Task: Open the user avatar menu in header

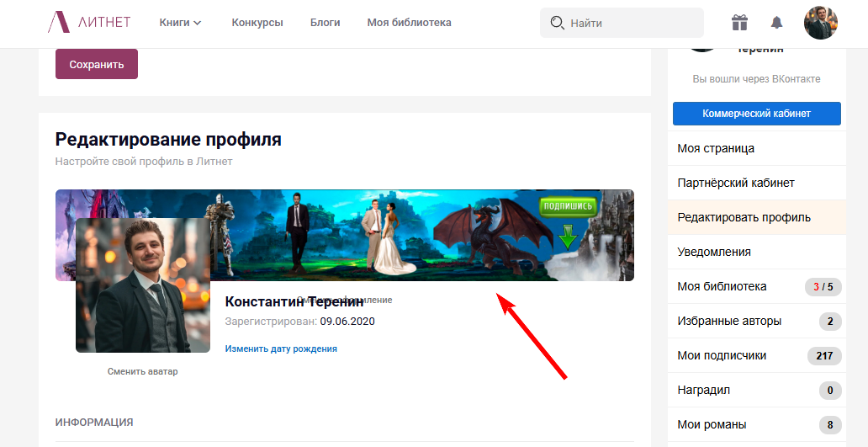Action: point(820,23)
